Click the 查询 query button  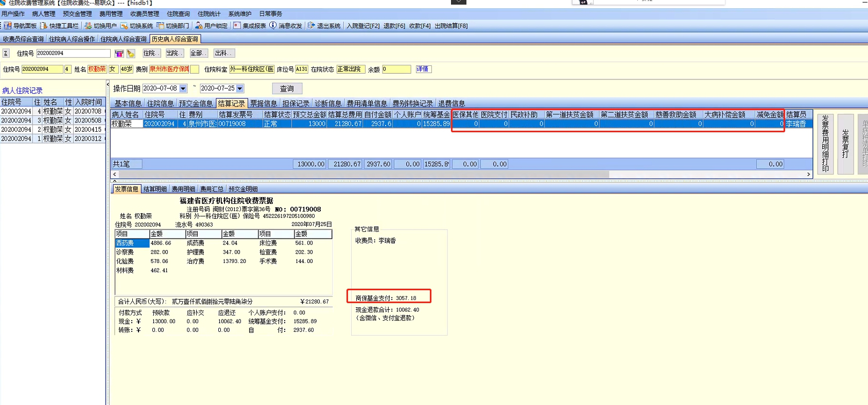pos(287,89)
